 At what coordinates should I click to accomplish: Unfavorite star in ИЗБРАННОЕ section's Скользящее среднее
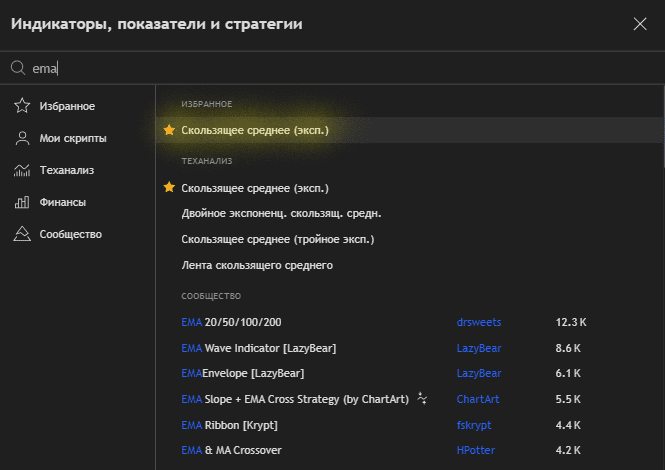pyautogui.click(x=169, y=130)
